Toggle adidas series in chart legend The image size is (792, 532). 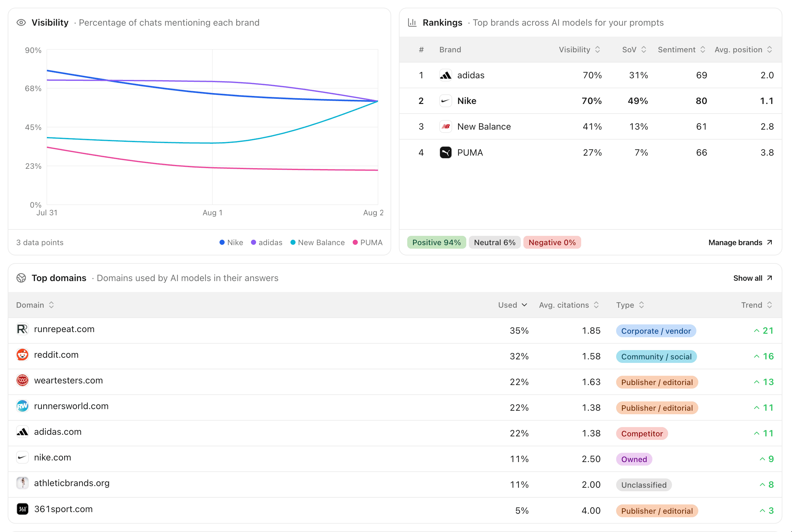(266, 243)
